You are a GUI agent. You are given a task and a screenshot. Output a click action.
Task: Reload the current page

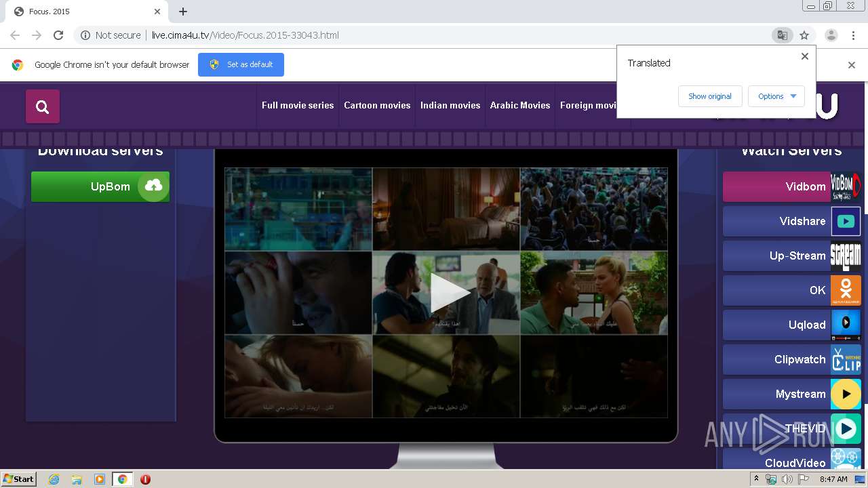58,35
